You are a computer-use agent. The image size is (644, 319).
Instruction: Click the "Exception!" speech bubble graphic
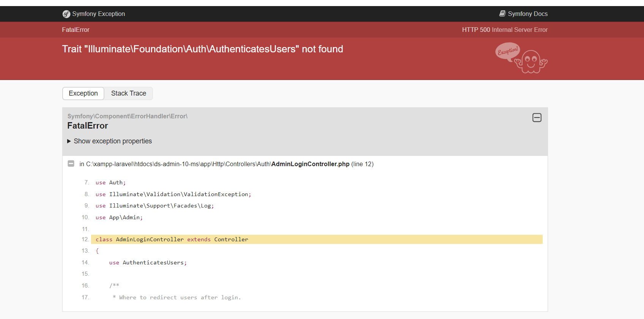(507, 51)
